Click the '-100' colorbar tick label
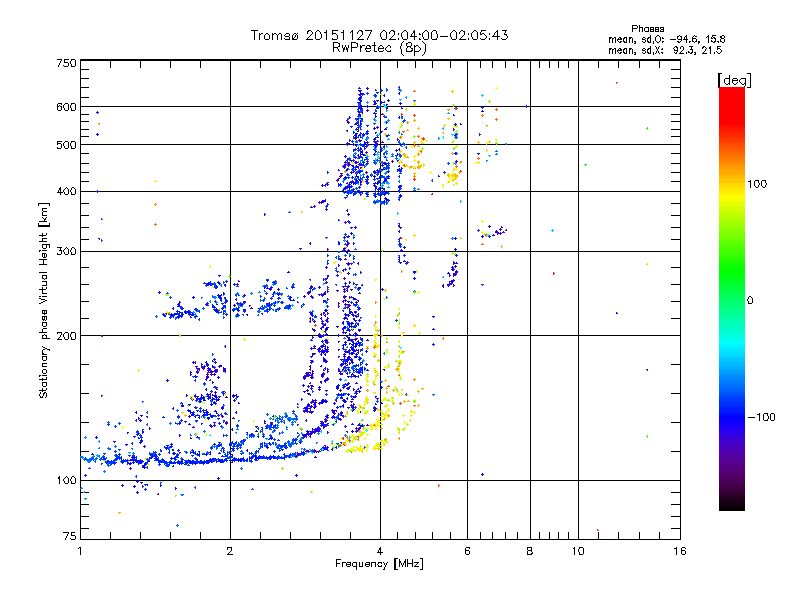Screen dimensions: 800x600 [761, 417]
